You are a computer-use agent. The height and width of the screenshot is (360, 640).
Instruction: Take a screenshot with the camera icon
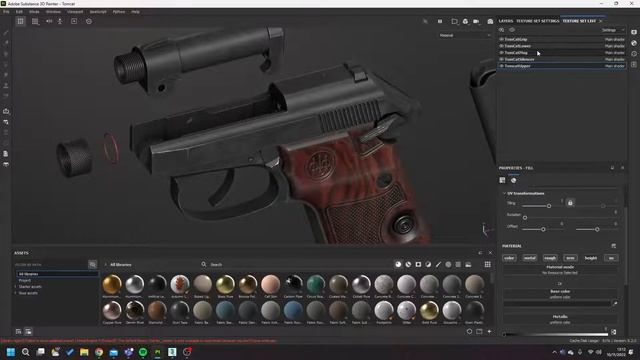pos(490,21)
